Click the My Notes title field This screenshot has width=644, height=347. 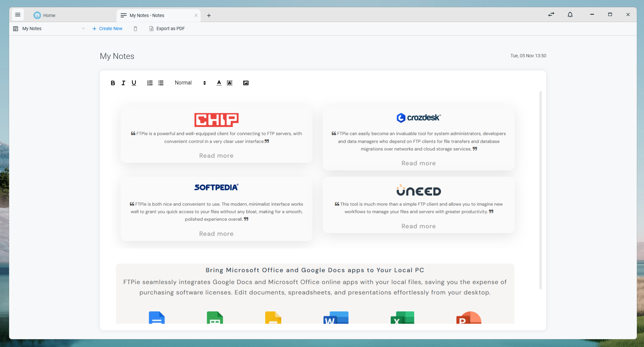pos(117,56)
